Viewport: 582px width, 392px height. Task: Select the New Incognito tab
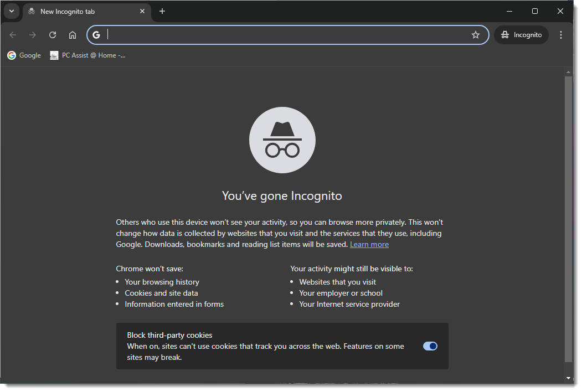pos(78,11)
